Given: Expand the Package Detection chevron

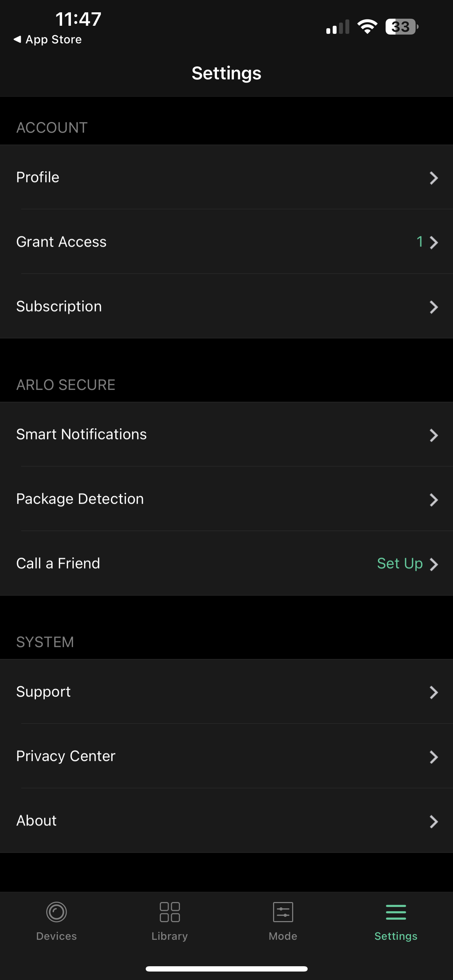Looking at the screenshot, I should [434, 500].
